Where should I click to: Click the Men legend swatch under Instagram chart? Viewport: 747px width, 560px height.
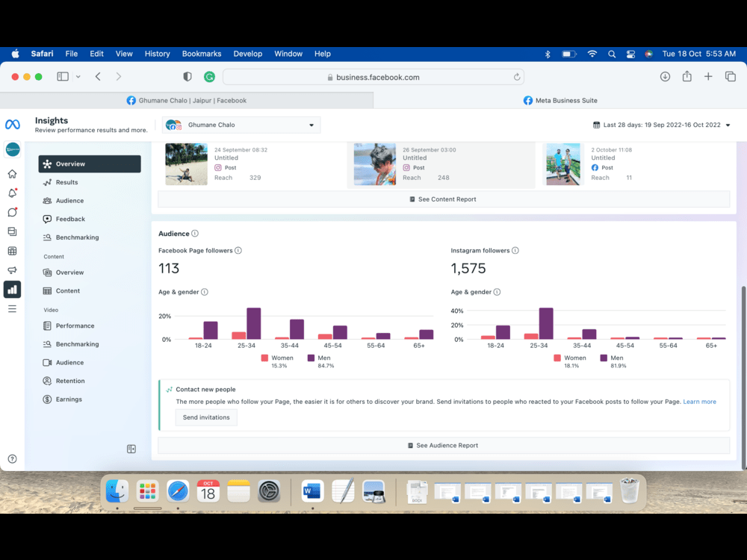(x=604, y=358)
